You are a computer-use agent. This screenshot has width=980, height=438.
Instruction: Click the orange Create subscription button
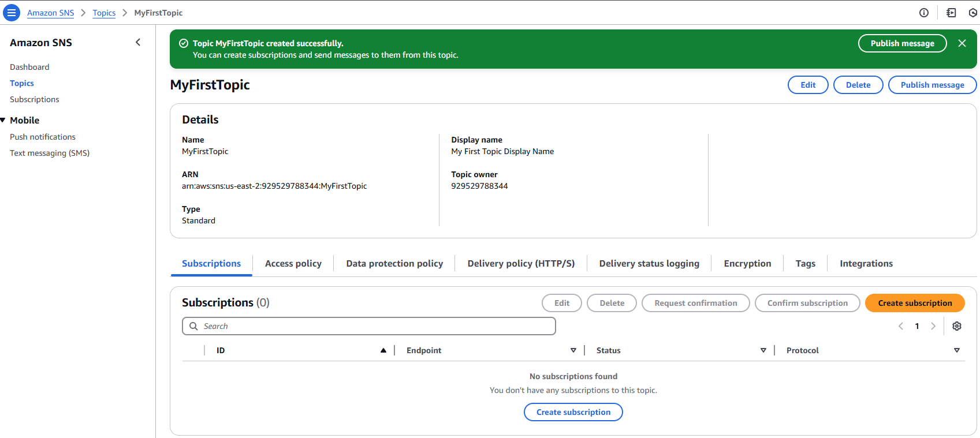(x=915, y=303)
